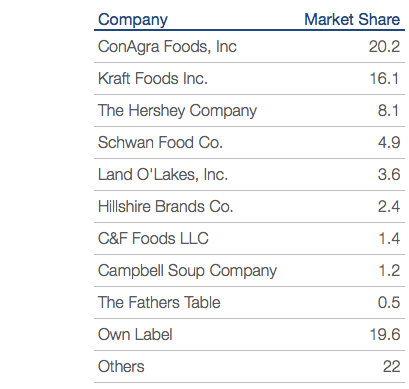
Task: Click the Own Label entry
Action: (x=135, y=334)
